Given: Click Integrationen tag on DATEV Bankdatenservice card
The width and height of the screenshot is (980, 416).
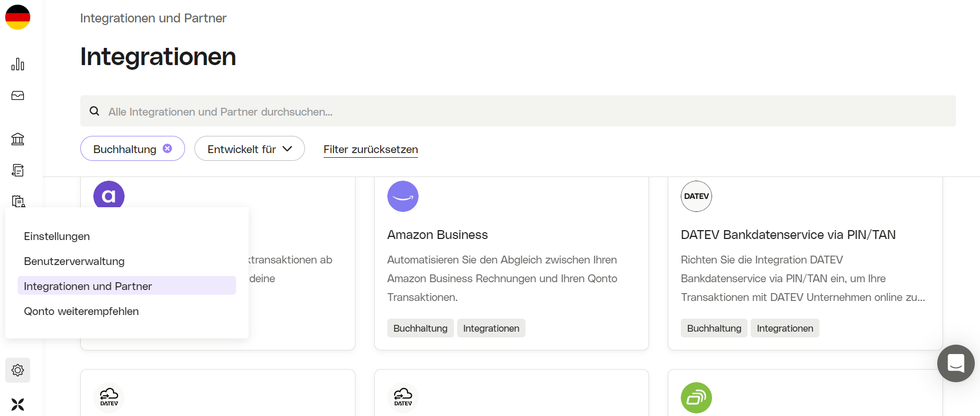Looking at the screenshot, I should (785, 328).
